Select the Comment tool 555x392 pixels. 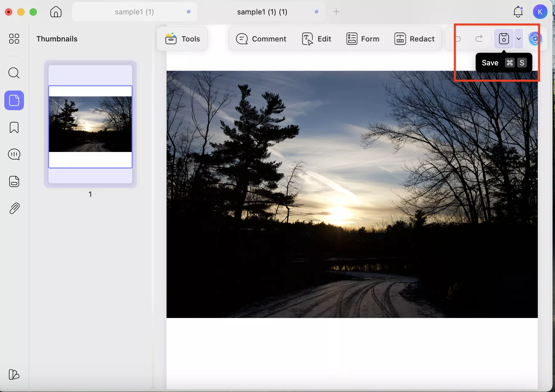[x=262, y=39]
